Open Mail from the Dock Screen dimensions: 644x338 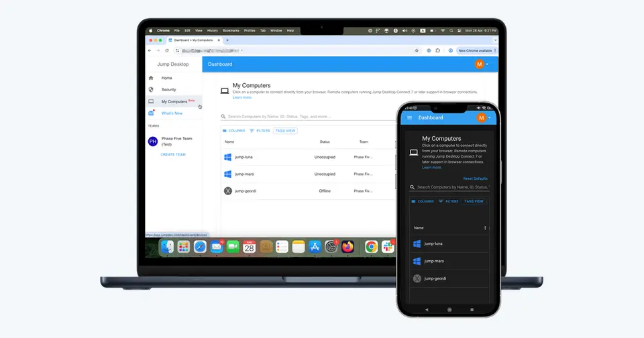[x=217, y=247]
